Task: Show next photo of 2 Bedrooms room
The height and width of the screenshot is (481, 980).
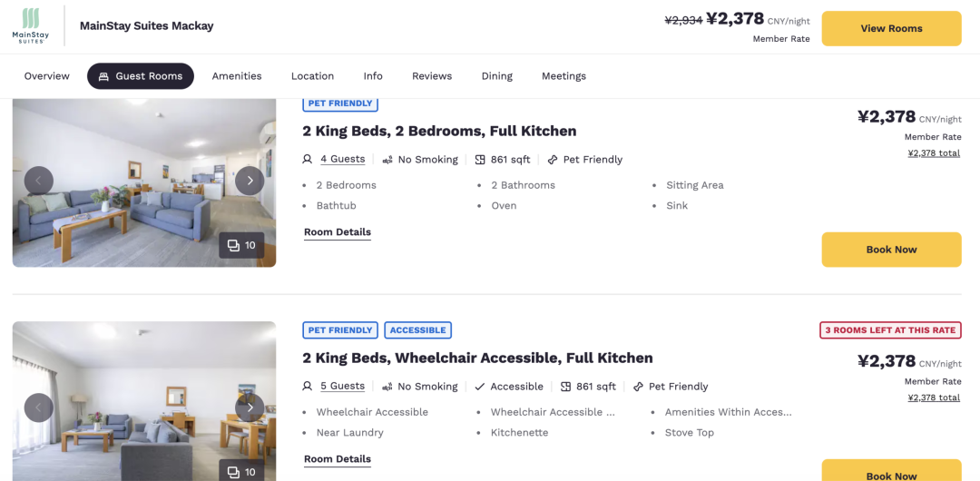Action: click(250, 181)
